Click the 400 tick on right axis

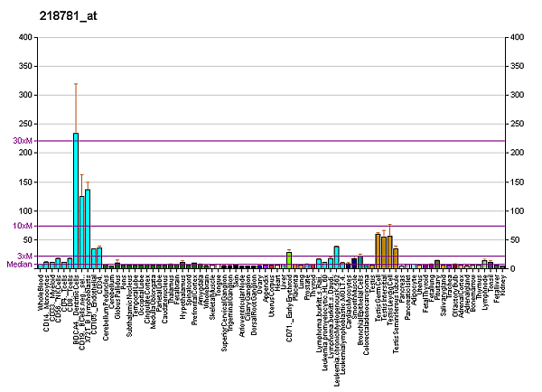point(517,37)
